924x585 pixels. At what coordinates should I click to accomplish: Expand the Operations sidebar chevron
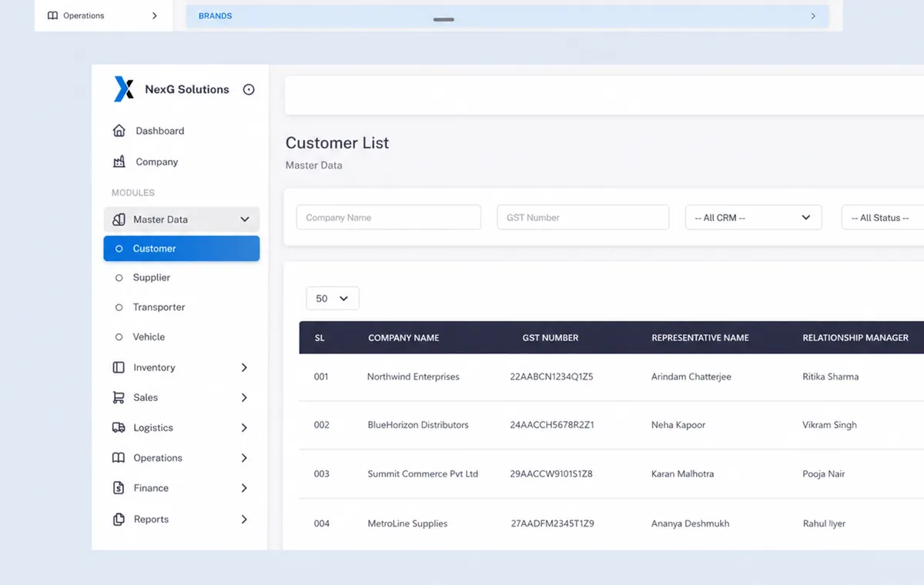pyautogui.click(x=244, y=458)
